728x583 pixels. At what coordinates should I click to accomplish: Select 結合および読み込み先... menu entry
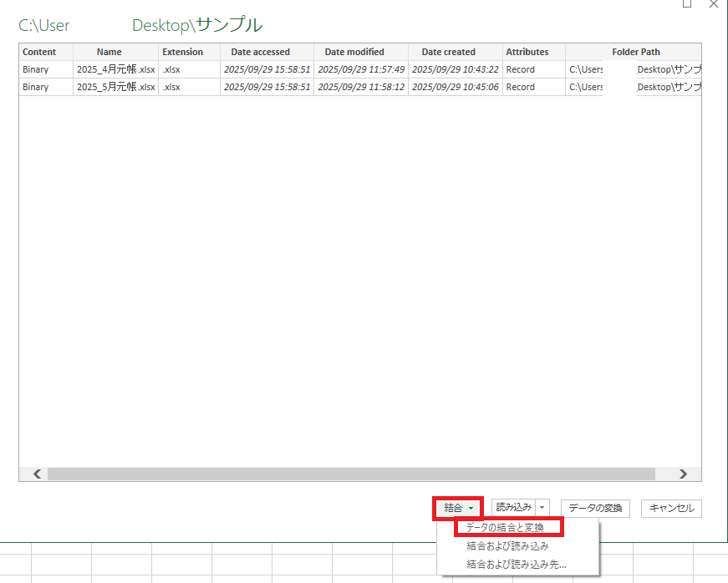[516, 565]
